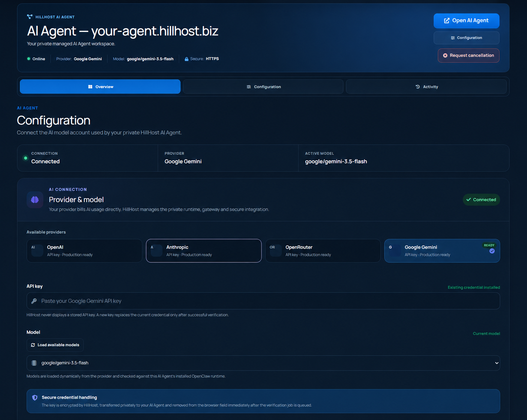Click the header Configuration button
527x420 pixels.
tap(466, 38)
